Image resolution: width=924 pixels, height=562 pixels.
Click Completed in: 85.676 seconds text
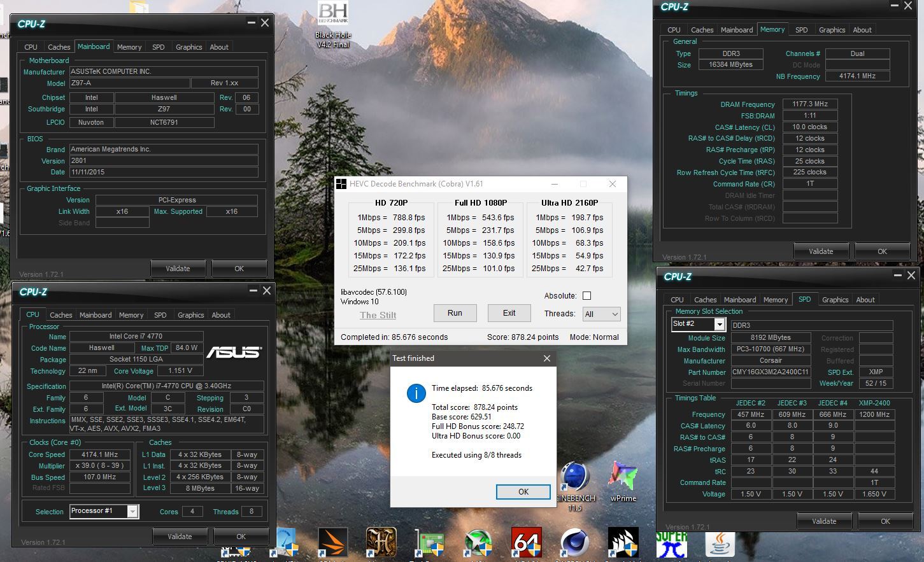coord(394,337)
